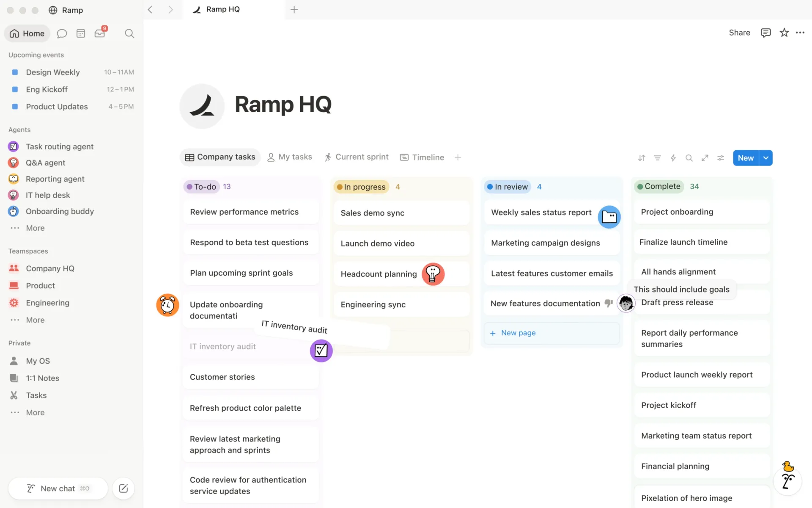The image size is (812, 508).
Task: Add a new view with plus icon
Action: (x=458, y=157)
